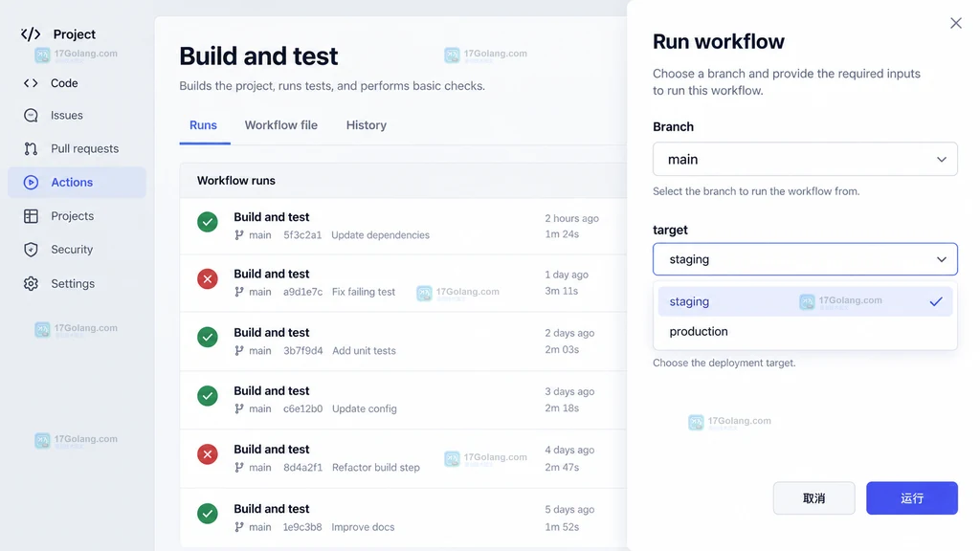Click branch icon beside commit 1e9c3b8
Image resolution: width=980 pixels, height=551 pixels.
click(238, 527)
